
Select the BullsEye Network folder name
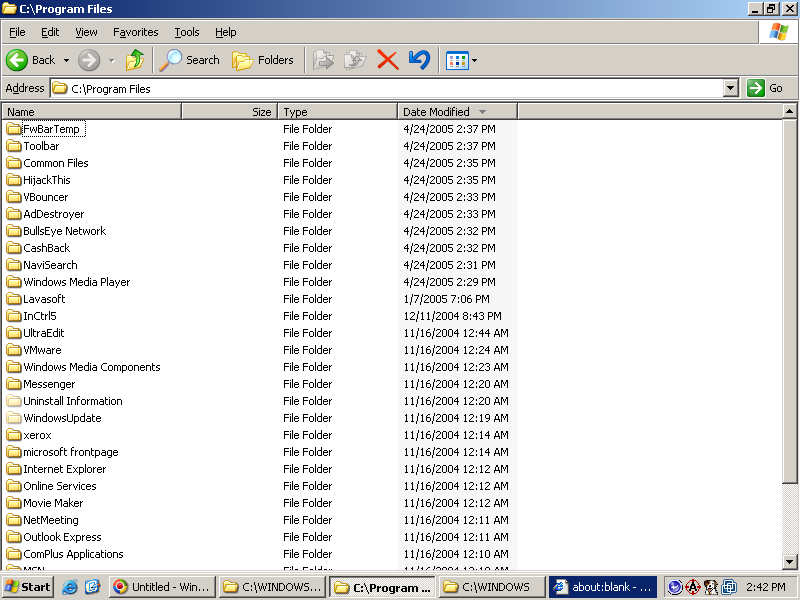tap(65, 231)
